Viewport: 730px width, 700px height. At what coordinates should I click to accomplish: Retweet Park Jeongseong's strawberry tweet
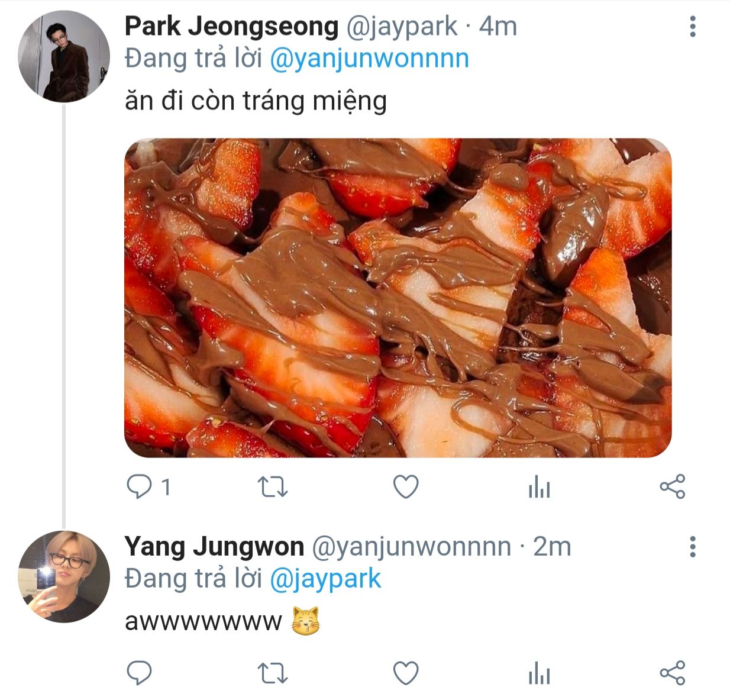click(273, 488)
